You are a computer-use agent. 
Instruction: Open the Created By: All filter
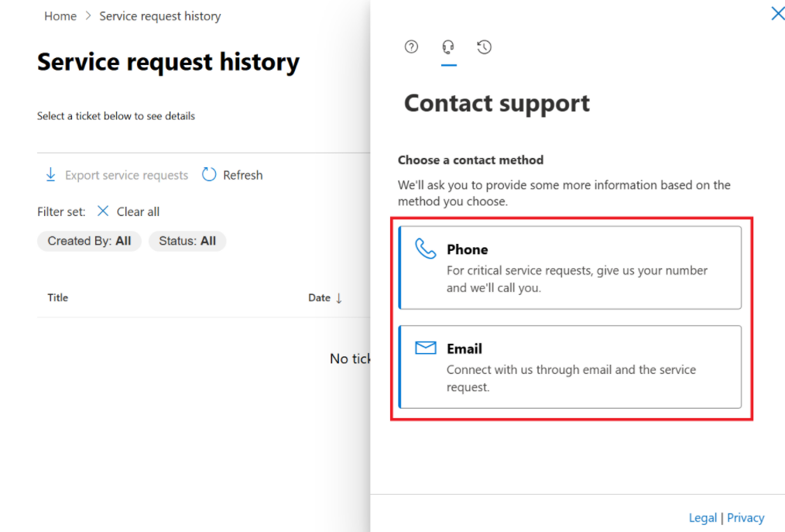(89, 241)
